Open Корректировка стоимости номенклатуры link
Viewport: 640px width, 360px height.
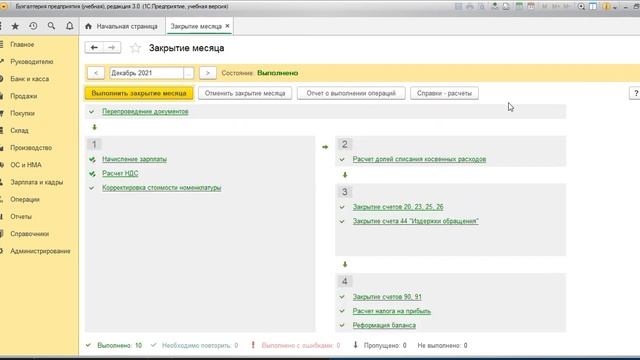162,188
